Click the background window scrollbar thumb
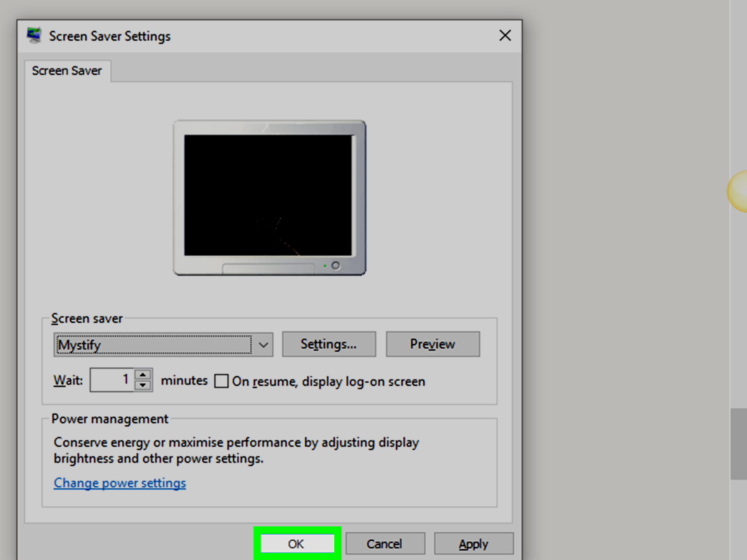 click(739, 444)
